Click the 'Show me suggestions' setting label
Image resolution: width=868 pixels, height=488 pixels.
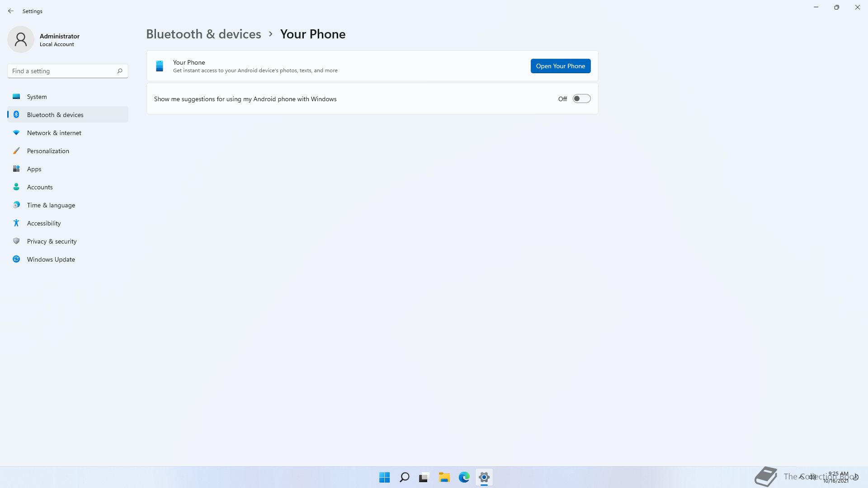pyautogui.click(x=245, y=99)
